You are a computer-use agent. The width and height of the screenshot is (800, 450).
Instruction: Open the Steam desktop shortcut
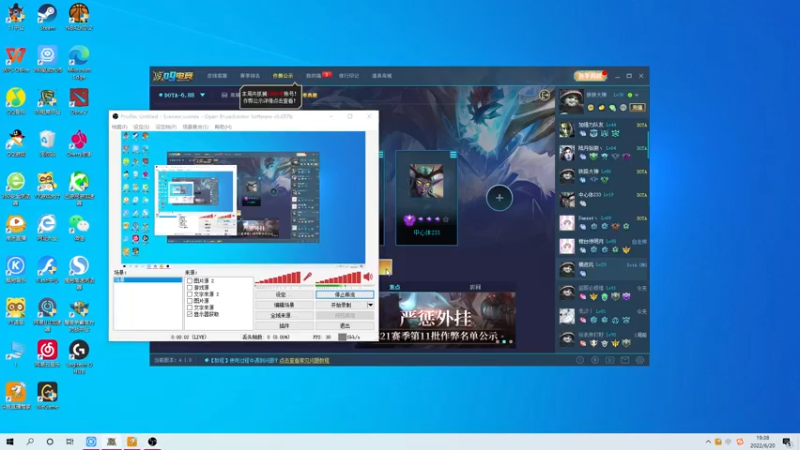(47, 17)
